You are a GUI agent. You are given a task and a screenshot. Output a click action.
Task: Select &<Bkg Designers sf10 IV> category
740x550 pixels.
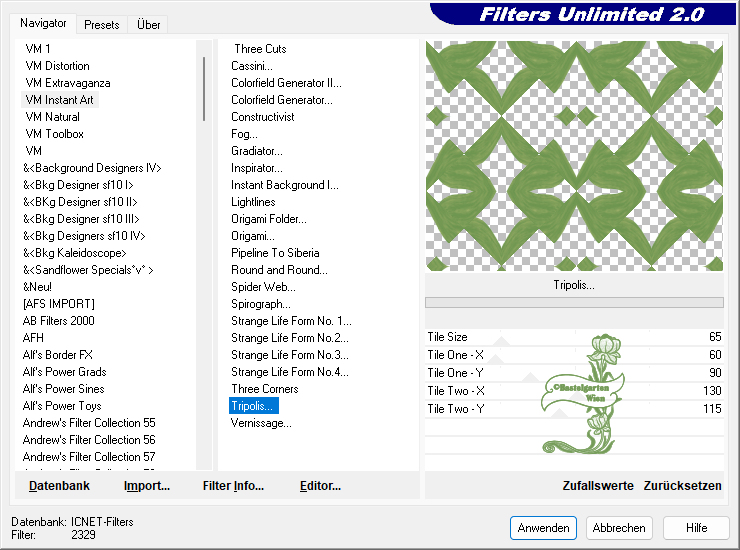click(x=84, y=236)
